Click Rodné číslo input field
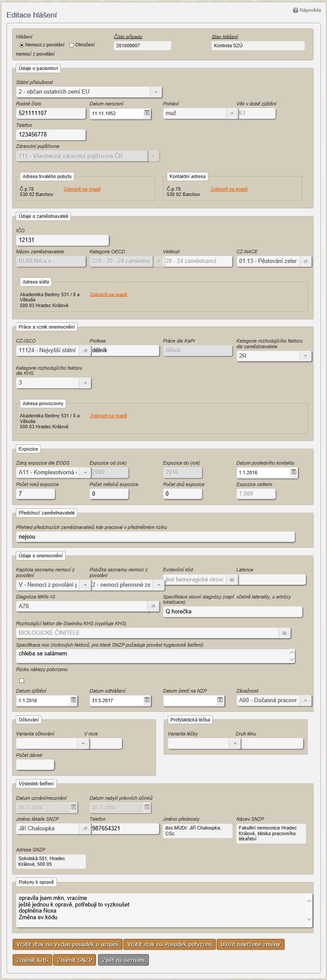Screen dimensions: 327x980 51,113
